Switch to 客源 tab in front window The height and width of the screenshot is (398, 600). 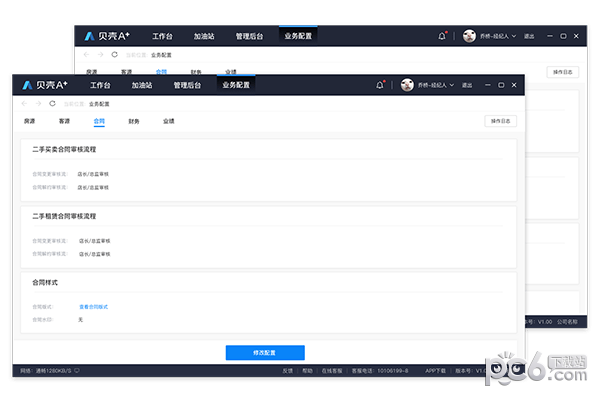[64, 121]
